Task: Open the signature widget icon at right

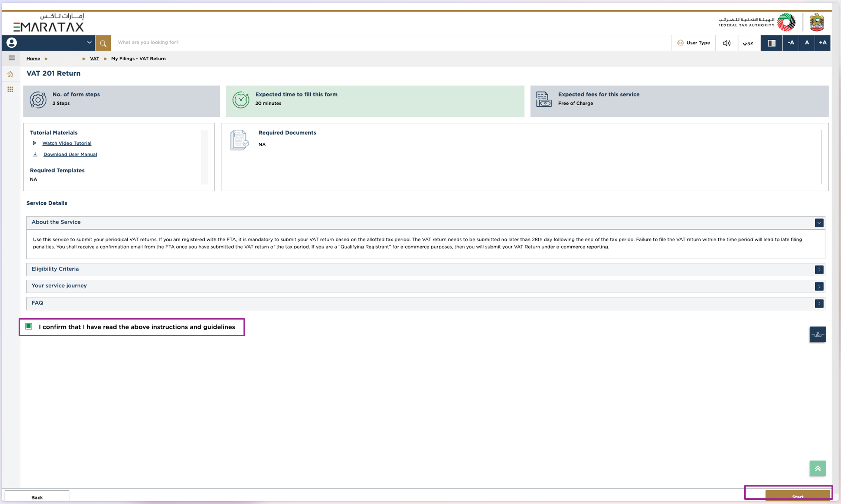Action: click(817, 334)
